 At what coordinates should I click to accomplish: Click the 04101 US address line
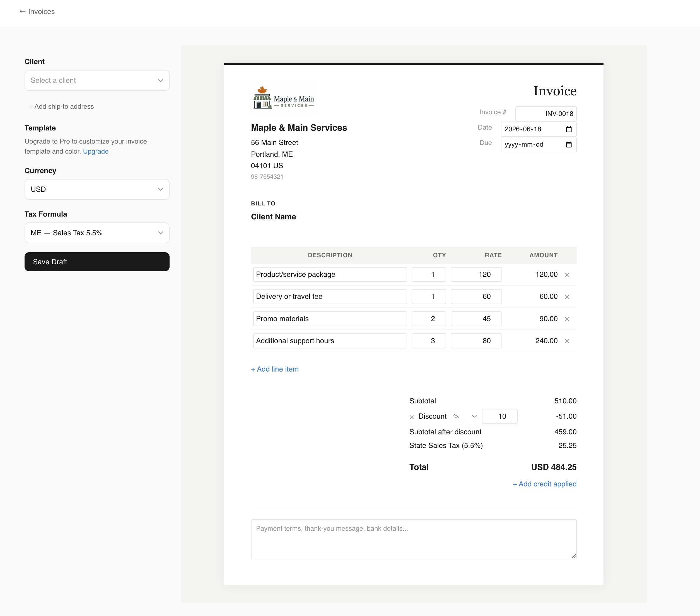coord(267,166)
